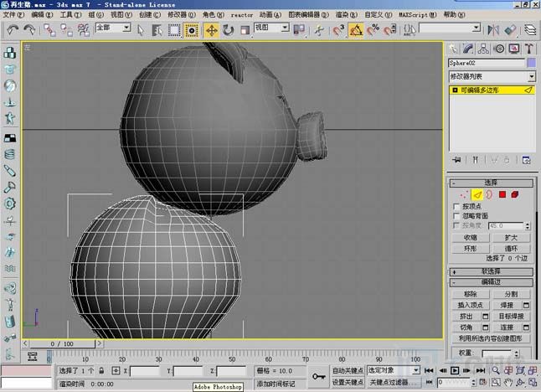Click Configure Modifier Sets icon
Screen dimensions: 541x392
click(526, 160)
